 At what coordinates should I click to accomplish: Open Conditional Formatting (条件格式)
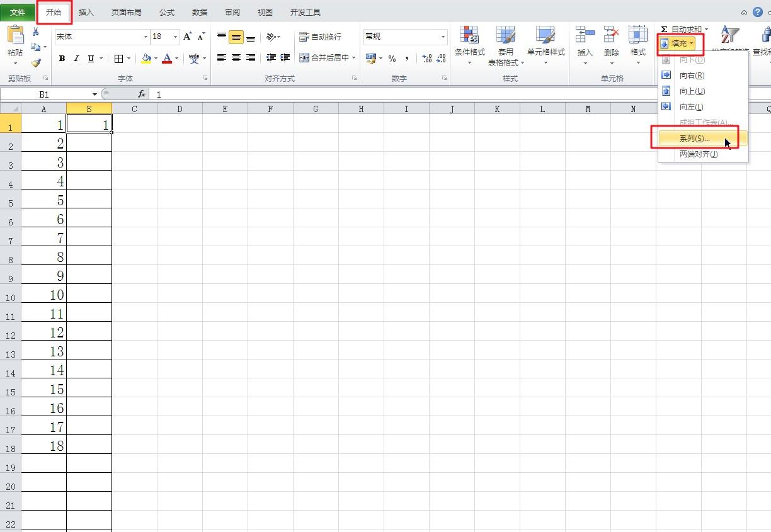pyautogui.click(x=469, y=45)
